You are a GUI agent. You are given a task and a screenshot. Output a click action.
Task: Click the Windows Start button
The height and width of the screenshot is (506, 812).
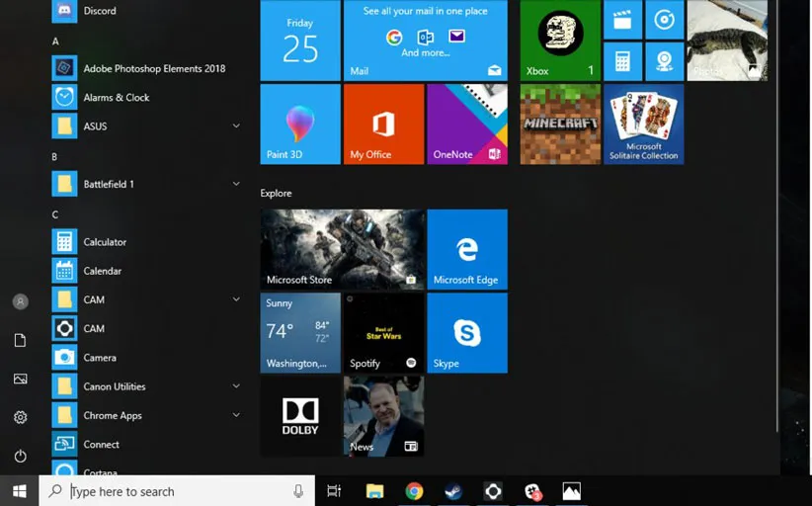pyautogui.click(x=19, y=491)
